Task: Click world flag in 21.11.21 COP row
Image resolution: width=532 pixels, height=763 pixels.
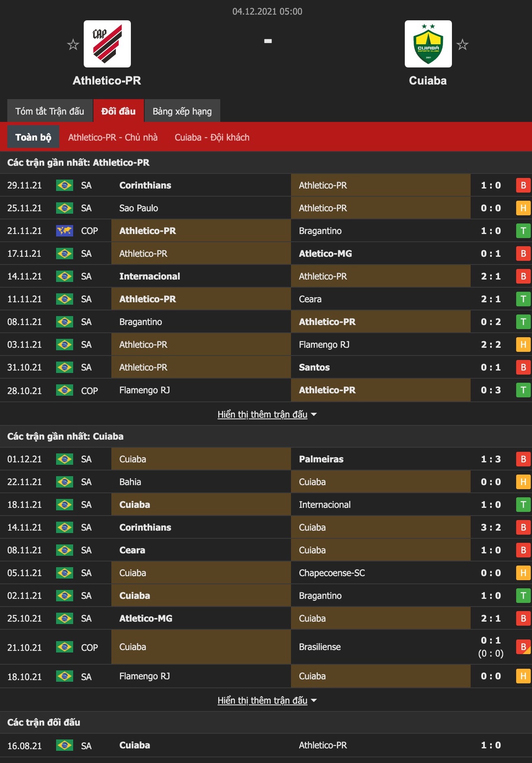Action: 65,231
